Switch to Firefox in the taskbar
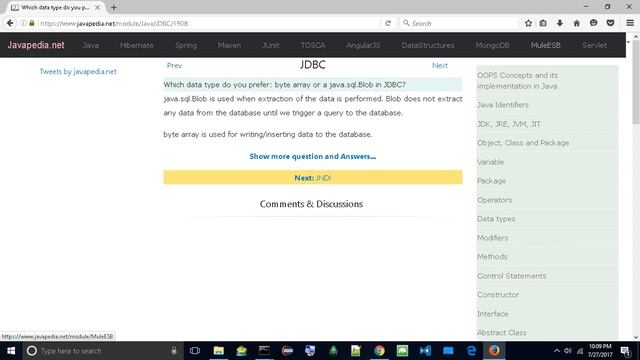This screenshot has width=640, height=360. coord(494,351)
